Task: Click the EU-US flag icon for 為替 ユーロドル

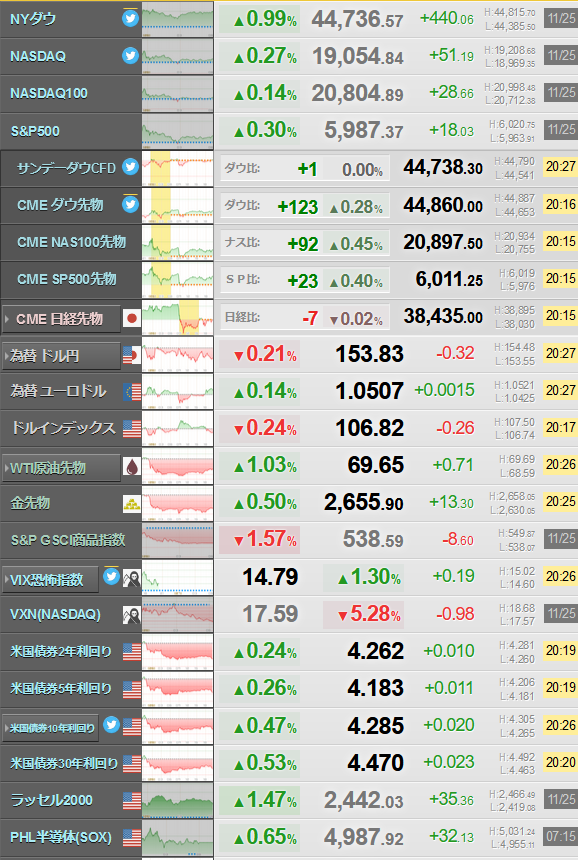Action: [x=132, y=392]
